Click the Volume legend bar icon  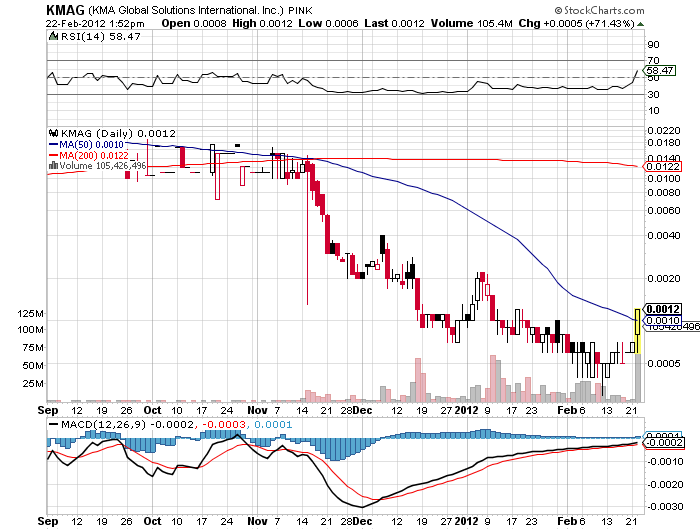coord(52,166)
